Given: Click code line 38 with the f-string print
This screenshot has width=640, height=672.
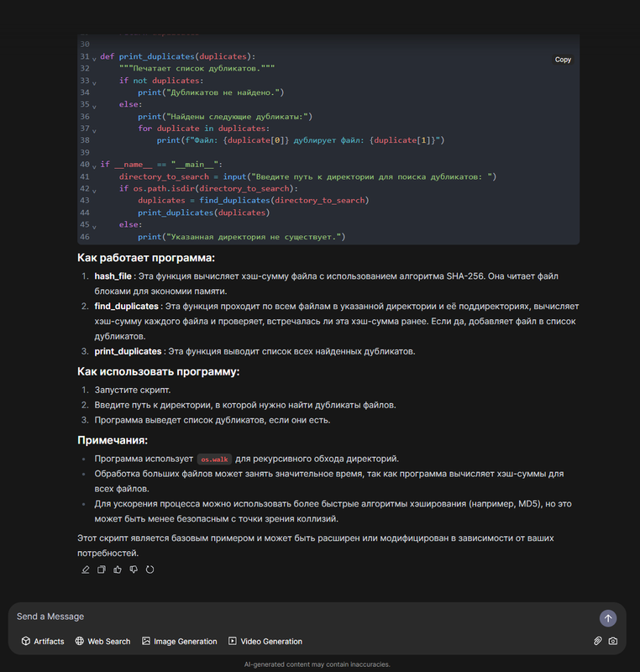Looking at the screenshot, I should pyautogui.click(x=301, y=140).
